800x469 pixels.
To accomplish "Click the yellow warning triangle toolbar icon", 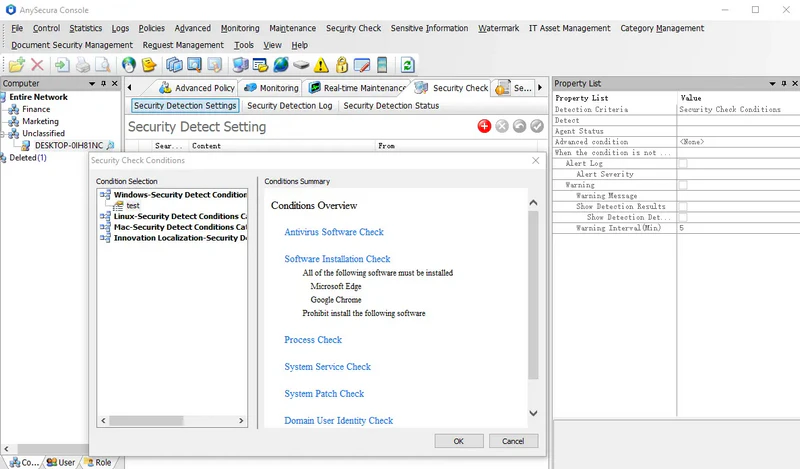I will [x=321, y=65].
